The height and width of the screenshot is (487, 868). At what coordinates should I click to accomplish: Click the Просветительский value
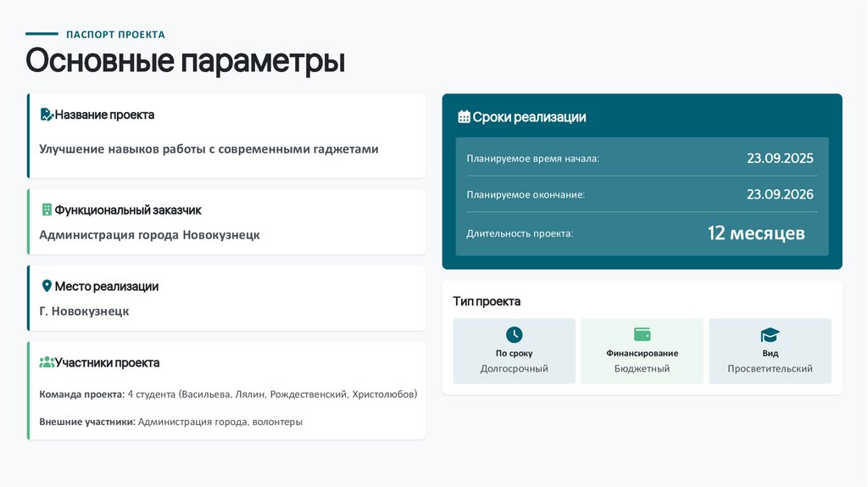tap(770, 368)
